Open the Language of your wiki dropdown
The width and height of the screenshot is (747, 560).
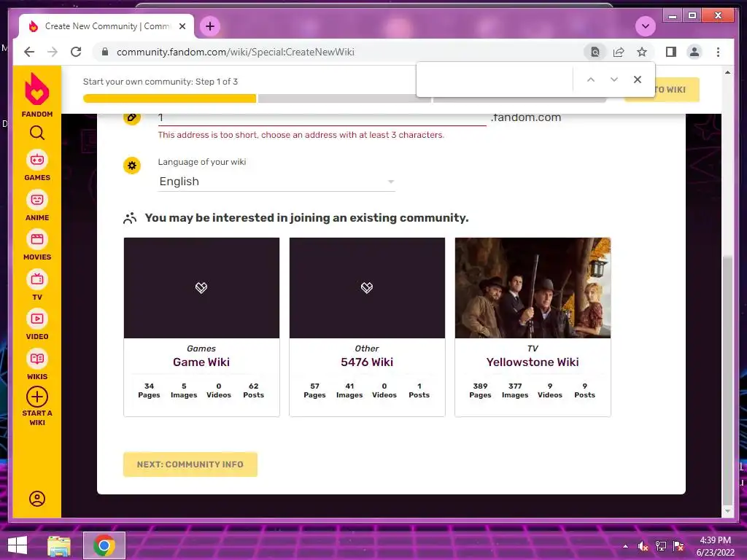tap(276, 182)
